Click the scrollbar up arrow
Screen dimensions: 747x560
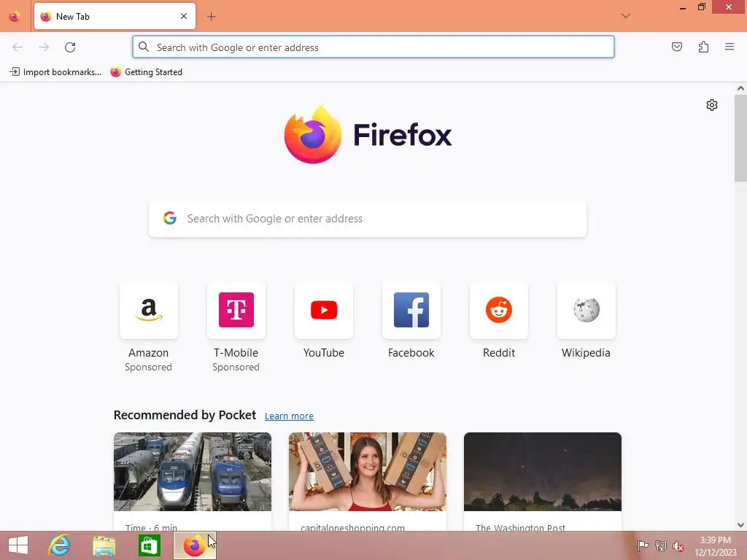[740, 88]
